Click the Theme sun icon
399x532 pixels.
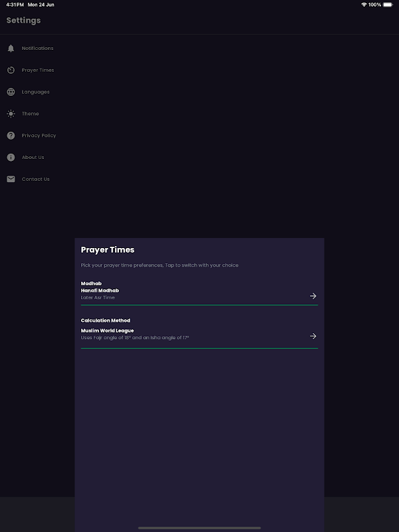coord(11,114)
